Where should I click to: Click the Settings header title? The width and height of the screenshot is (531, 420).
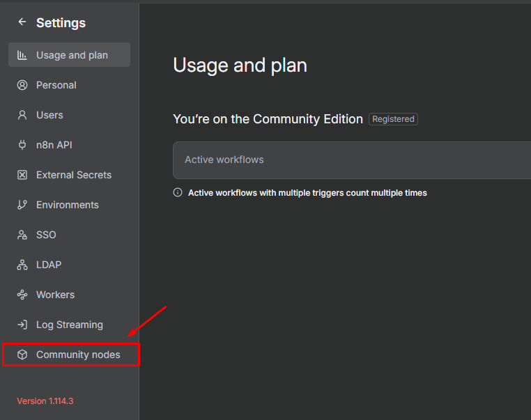tap(61, 23)
